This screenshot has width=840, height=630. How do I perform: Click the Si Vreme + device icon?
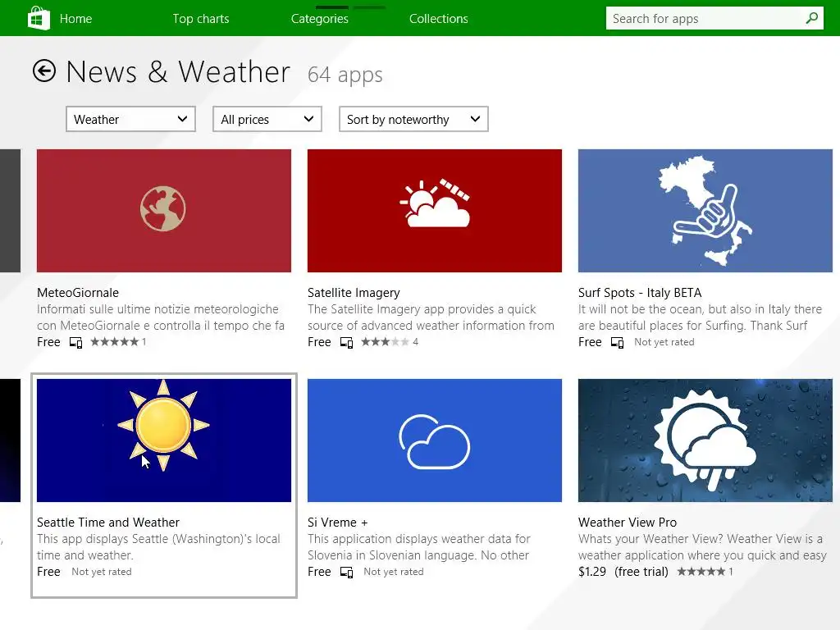click(347, 572)
